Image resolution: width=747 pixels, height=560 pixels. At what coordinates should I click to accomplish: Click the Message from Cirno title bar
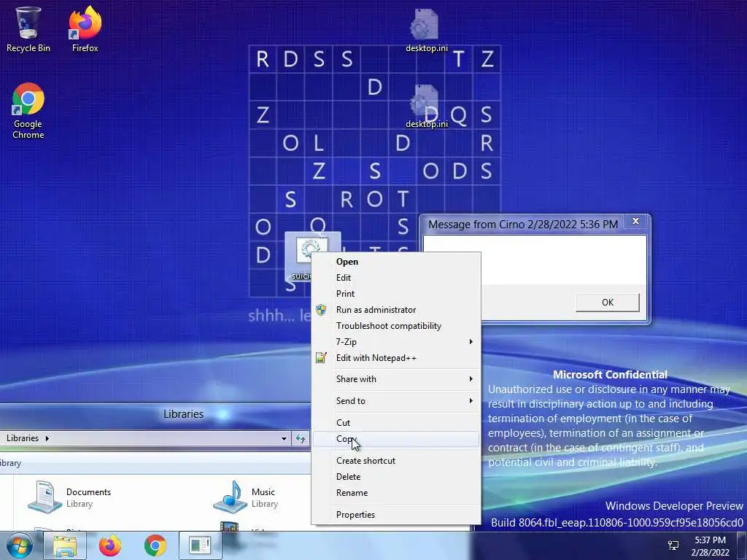(523, 225)
